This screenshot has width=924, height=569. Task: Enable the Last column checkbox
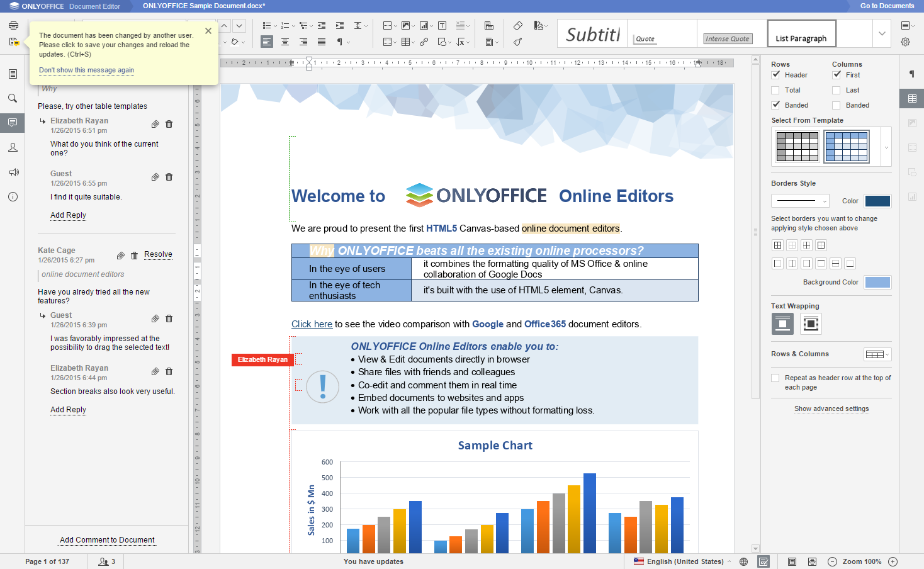point(837,90)
